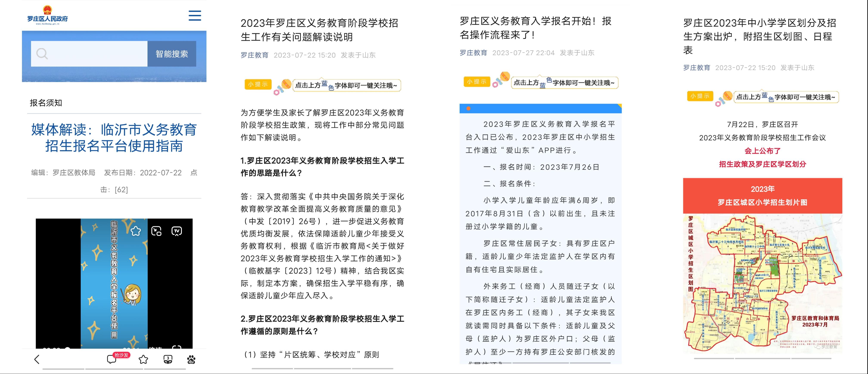Click title 罗庄区义务教育入学报名开始！报名操作流程来了！
868x374 pixels.
[x=536, y=28]
